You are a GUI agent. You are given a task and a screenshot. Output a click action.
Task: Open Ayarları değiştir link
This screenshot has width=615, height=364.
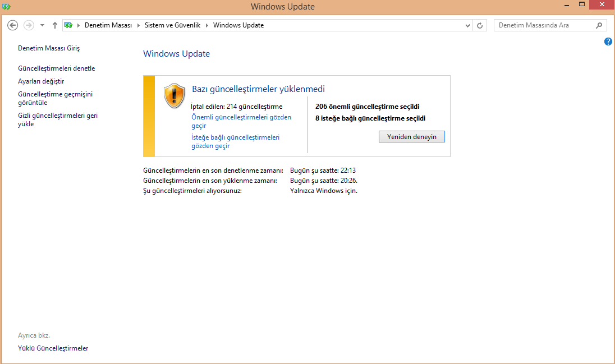point(41,81)
